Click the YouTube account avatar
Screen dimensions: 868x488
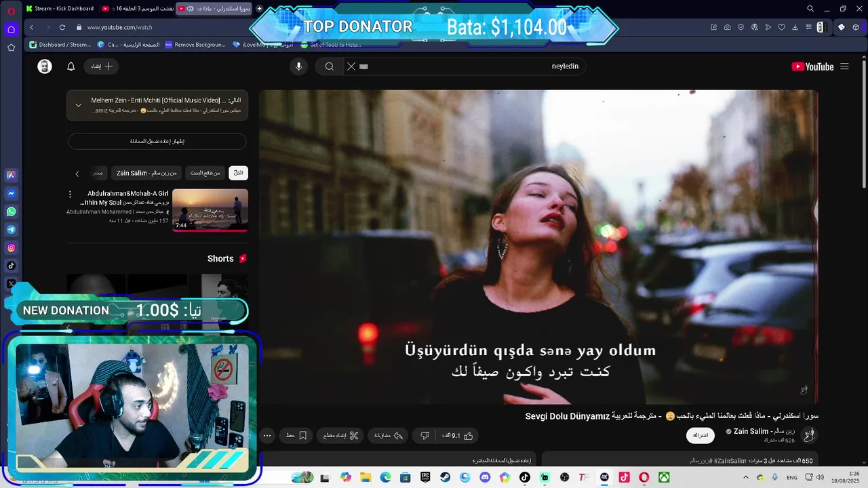click(x=45, y=66)
